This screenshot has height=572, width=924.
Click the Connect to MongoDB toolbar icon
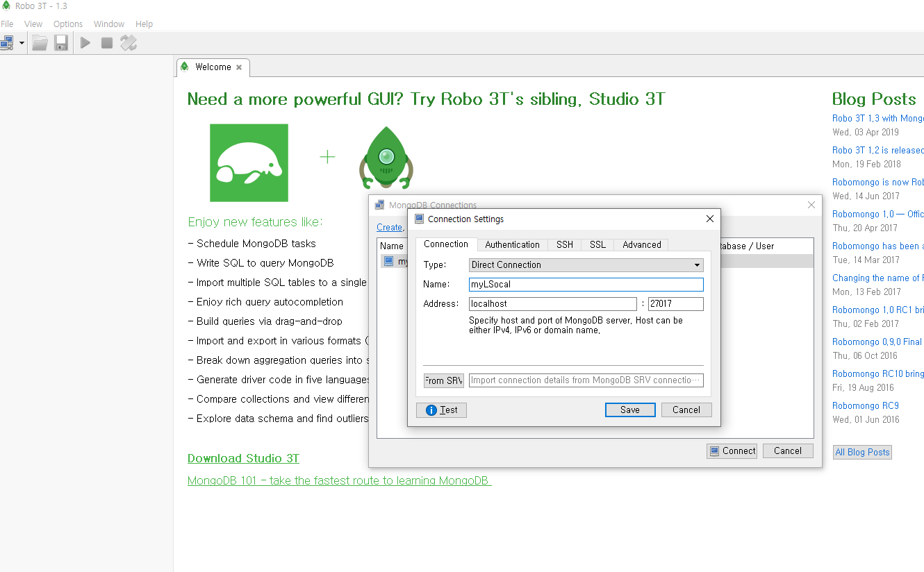click(x=7, y=43)
